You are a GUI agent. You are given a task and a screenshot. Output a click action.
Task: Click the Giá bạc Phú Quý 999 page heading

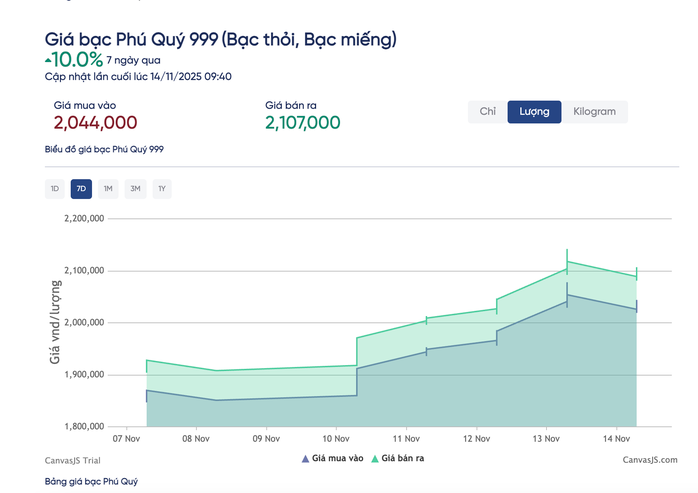pyautogui.click(x=221, y=39)
